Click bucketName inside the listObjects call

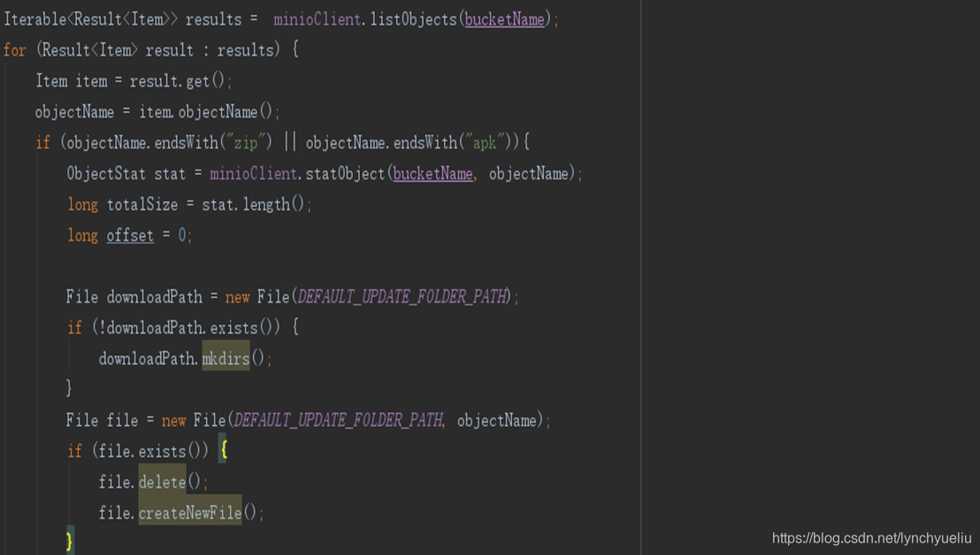tap(504, 19)
